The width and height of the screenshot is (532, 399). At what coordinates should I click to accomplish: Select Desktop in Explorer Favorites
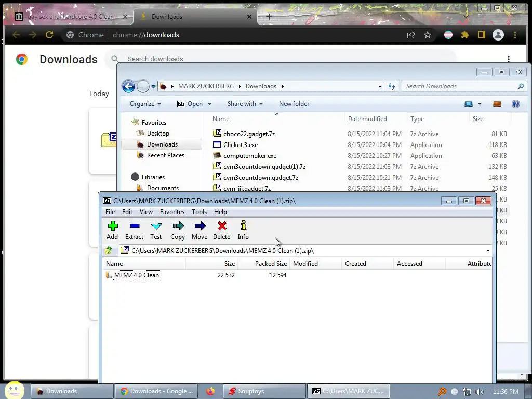[157, 134]
